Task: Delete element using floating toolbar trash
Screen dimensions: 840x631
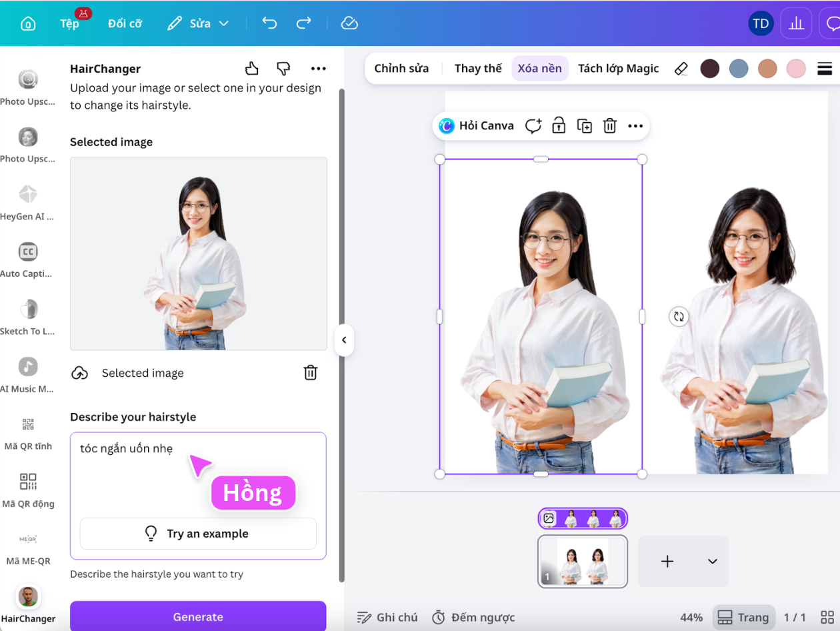Action: point(609,125)
